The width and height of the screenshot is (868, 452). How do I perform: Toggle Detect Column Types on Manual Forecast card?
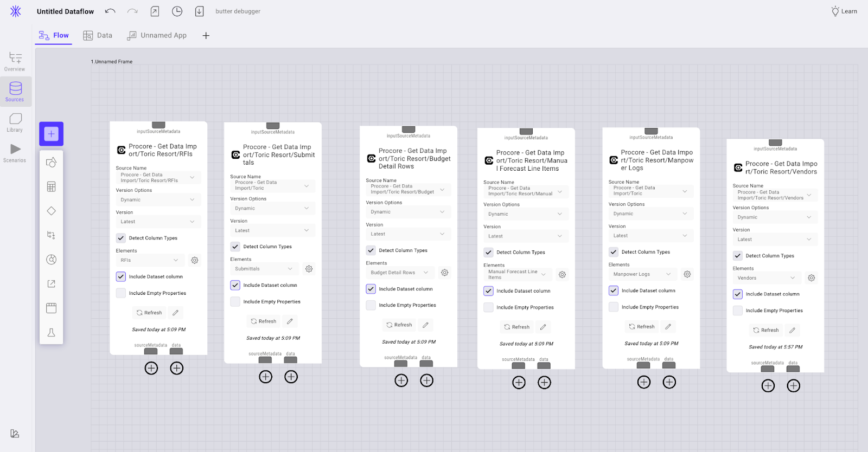[x=489, y=253]
